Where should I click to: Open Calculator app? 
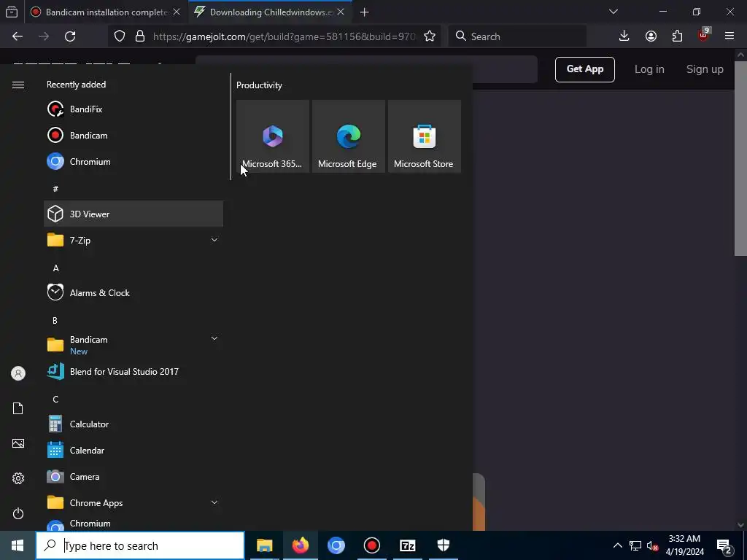[133, 424]
